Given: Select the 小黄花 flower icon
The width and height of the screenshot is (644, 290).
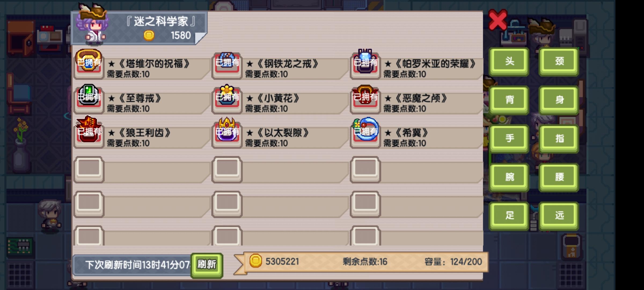Looking at the screenshot, I should click(227, 98).
